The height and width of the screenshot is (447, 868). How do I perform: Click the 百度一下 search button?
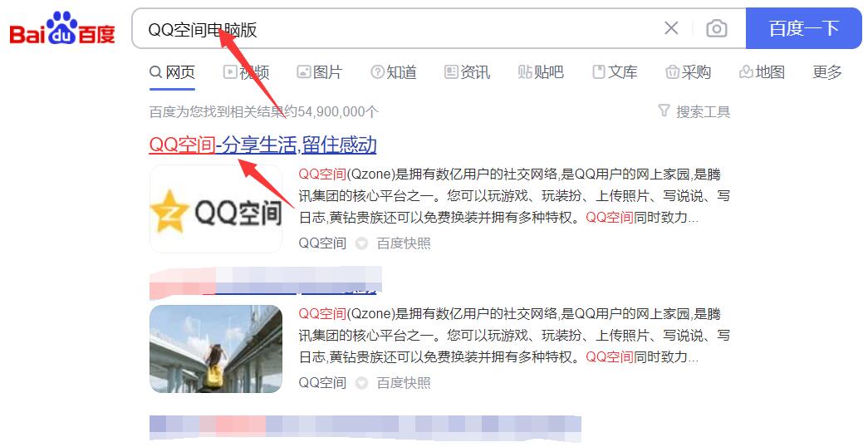pos(803,29)
